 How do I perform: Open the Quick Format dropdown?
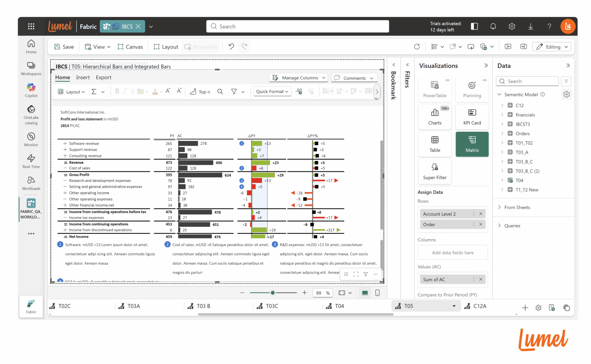[272, 92]
